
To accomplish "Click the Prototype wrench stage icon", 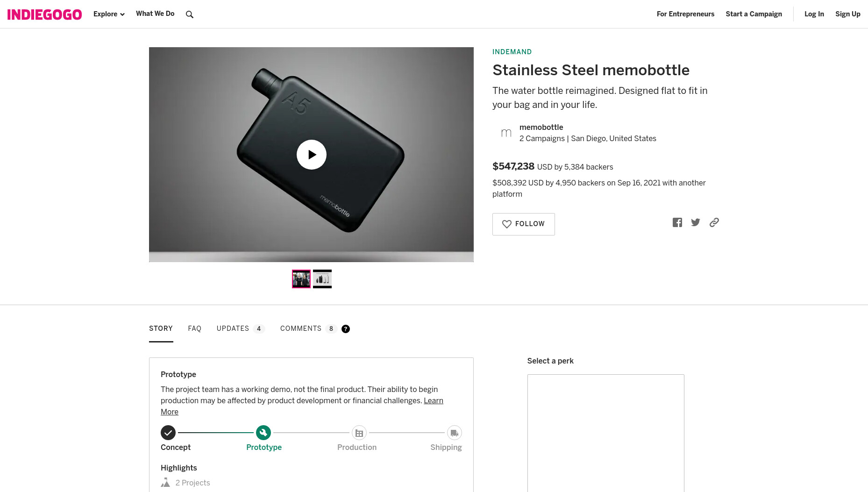I will (263, 433).
